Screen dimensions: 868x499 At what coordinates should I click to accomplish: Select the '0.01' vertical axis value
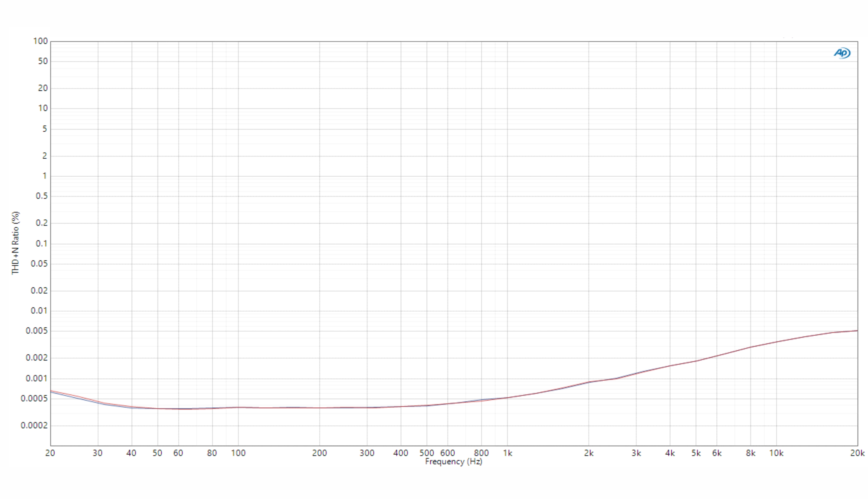pyautogui.click(x=40, y=311)
